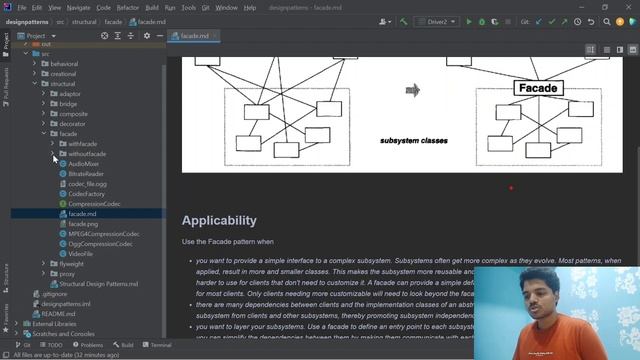Open the TODO tool window

[x=51, y=345]
